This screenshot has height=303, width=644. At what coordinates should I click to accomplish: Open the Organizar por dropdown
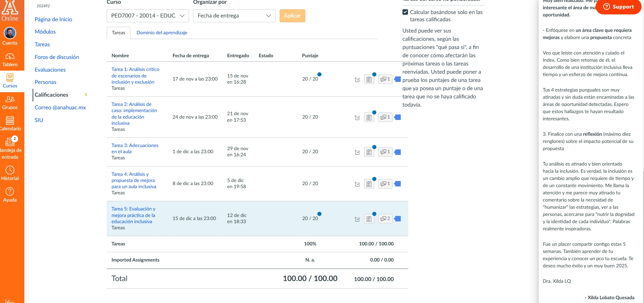(234, 16)
